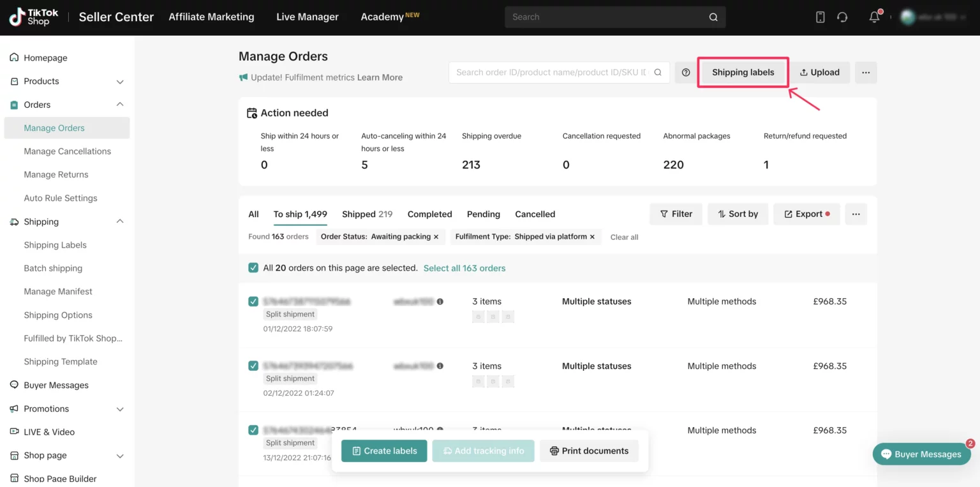Click Select all 163 orders link
980x487 pixels.
[x=464, y=268]
